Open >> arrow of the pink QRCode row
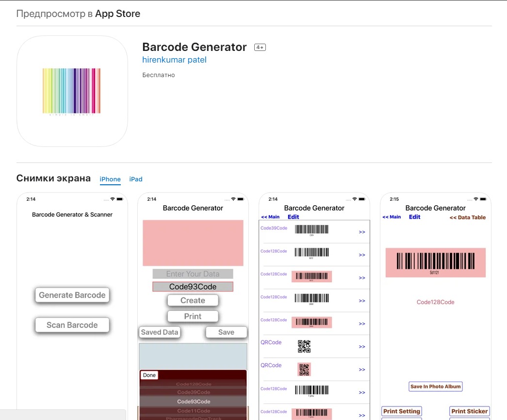This screenshot has width=507, height=420. pos(362,370)
